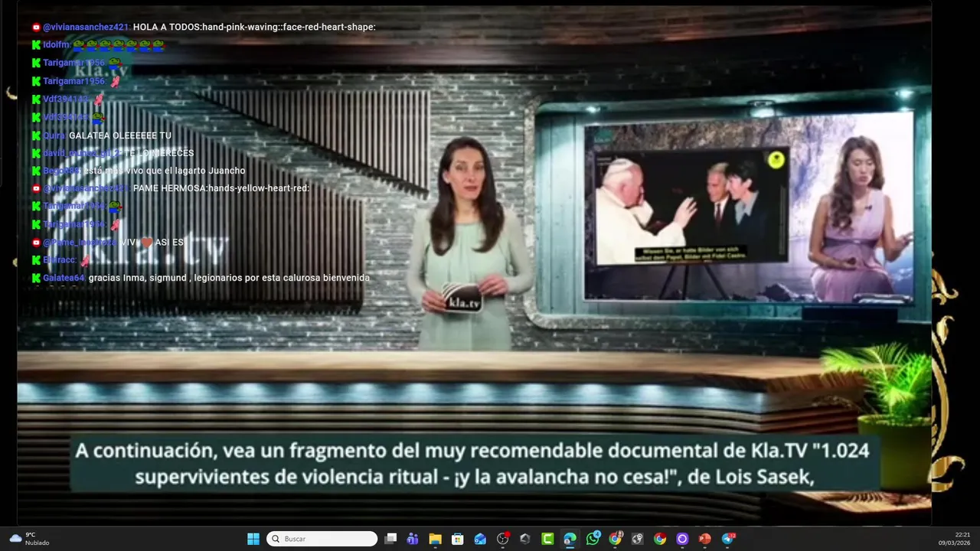The height and width of the screenshot is (551, 980).
Task: Click username Bego888 in chat
Action: (61, 171)
